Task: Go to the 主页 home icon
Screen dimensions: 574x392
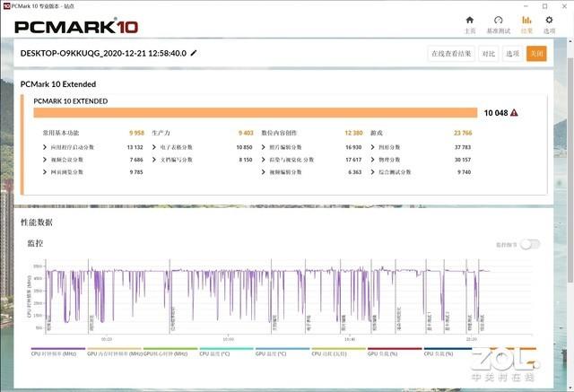Action: [470, 20]
